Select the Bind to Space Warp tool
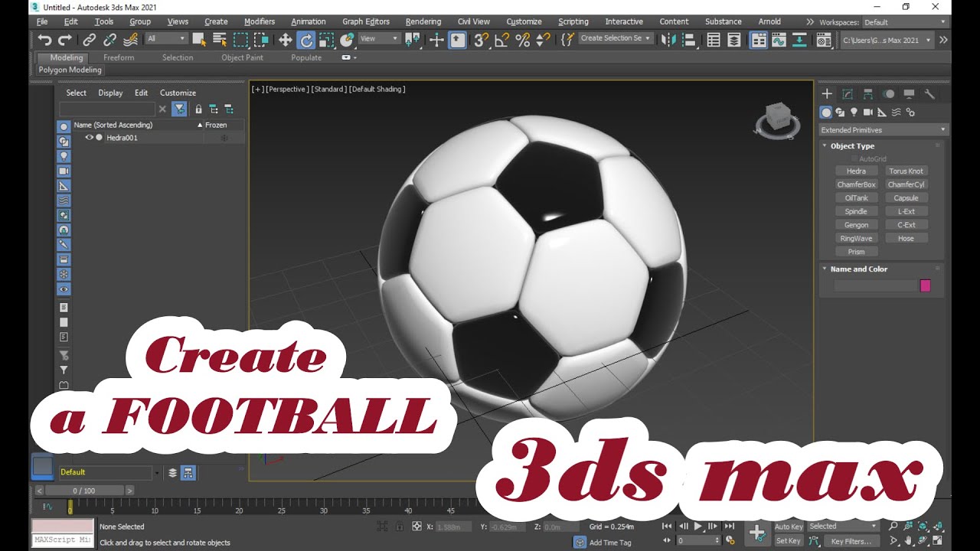This screenshot has width=980, height=551. (131, 40)
